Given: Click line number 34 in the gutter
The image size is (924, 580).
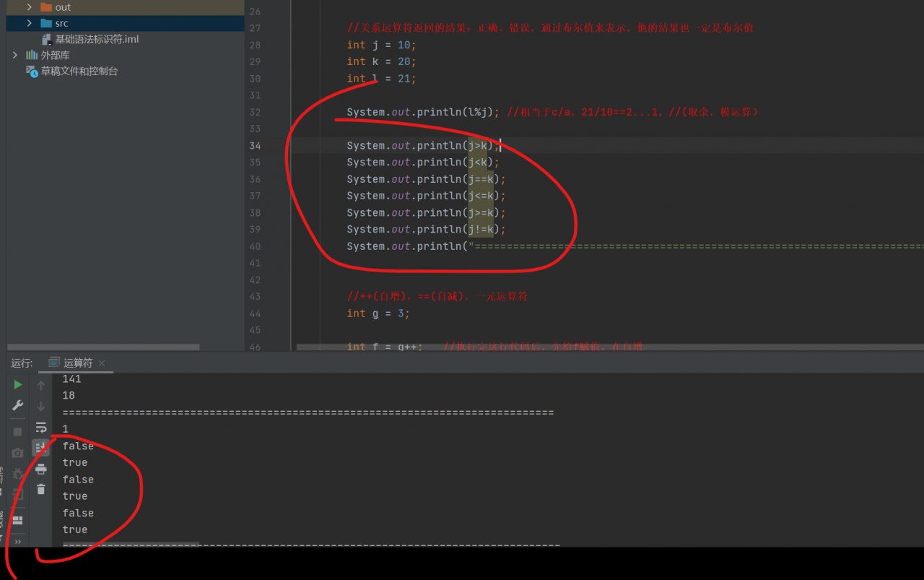Looking at the screenshot, I should [255, 146].
